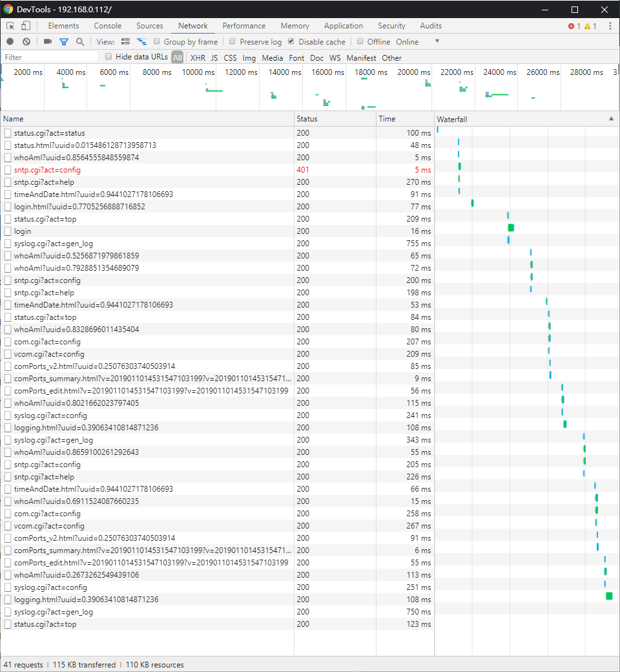Viewport: 620px width, 672px height.
Task: Toggle device toolbar icon
Action: coord(26,26)
